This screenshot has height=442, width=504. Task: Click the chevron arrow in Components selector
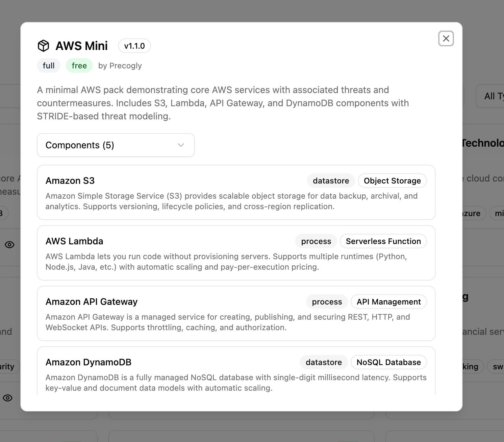[x=181, y=145]
